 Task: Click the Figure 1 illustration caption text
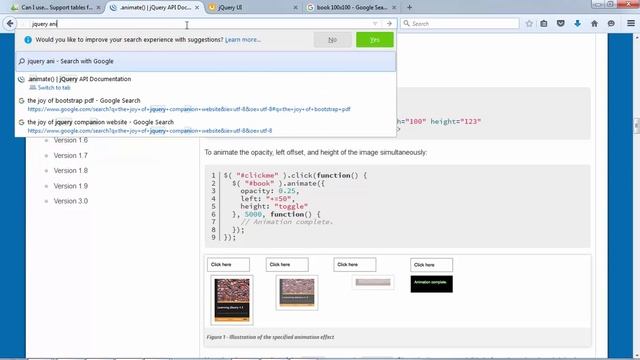270,337
